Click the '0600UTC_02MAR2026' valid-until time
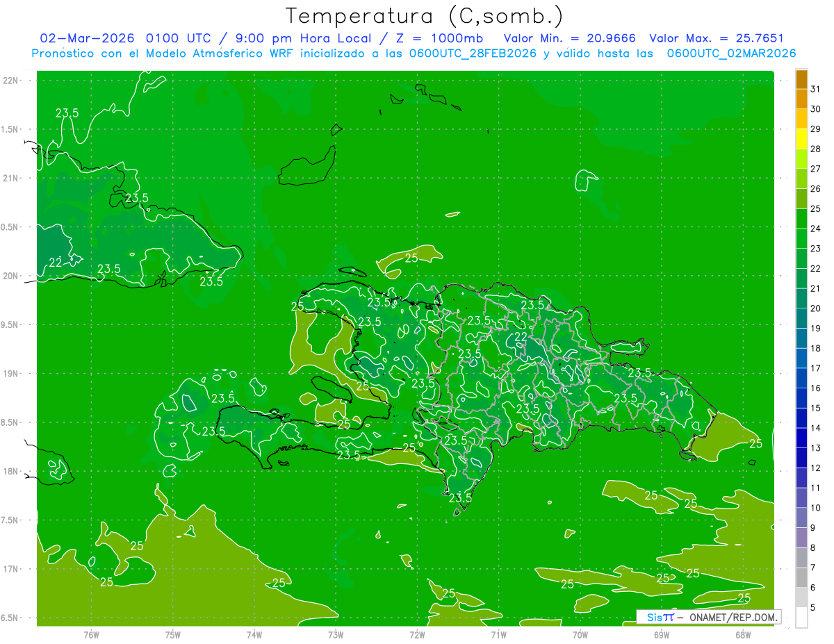Viewport: 834px width, 644px height. [731, 53]
